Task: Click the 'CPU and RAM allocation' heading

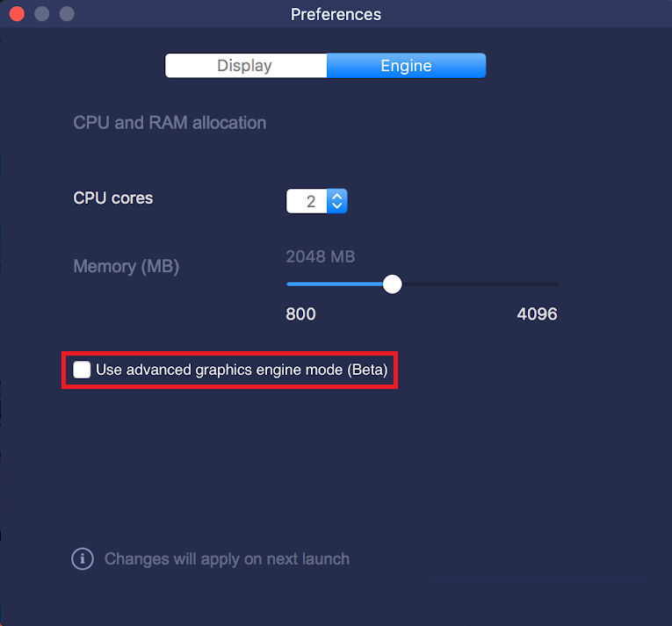Action: (x=170, y=123)
